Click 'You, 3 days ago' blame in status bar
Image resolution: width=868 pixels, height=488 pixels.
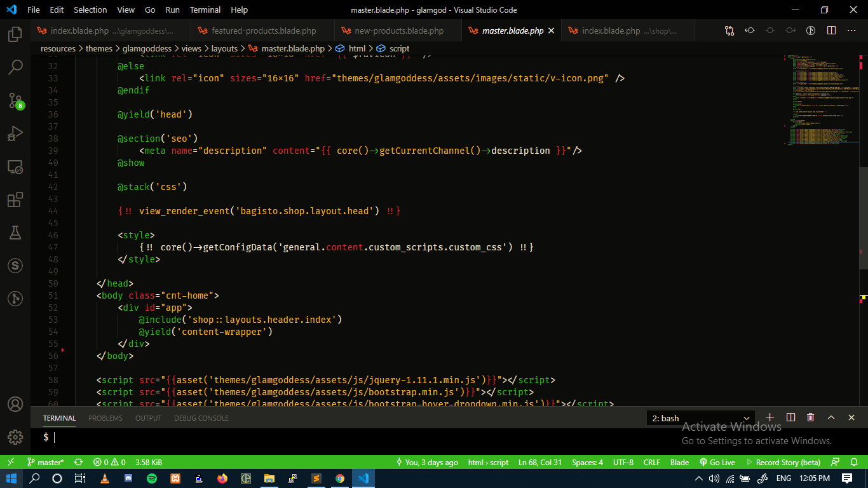click(426, 463)
